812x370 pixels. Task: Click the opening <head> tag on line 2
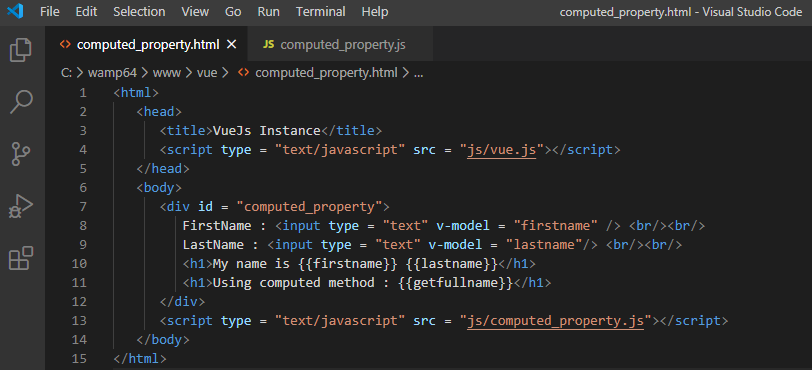tap(159, 112)
